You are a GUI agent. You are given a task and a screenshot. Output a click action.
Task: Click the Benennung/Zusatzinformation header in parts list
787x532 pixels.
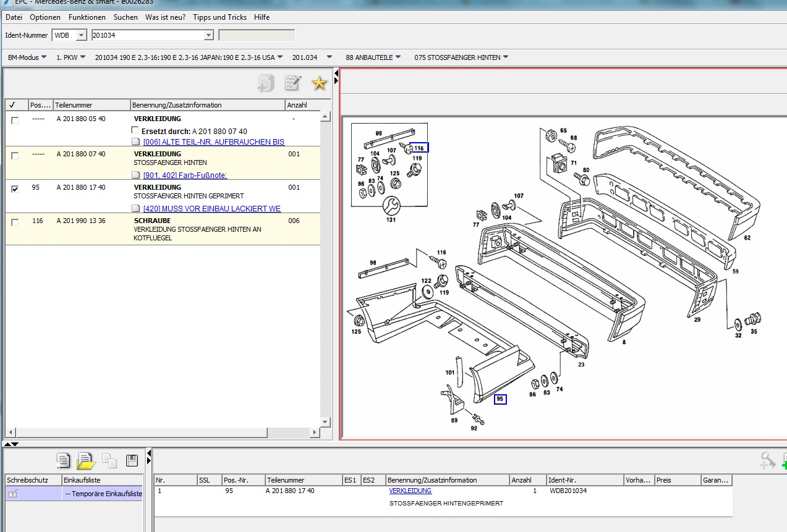pyautogui.click(x=208, y=105)
